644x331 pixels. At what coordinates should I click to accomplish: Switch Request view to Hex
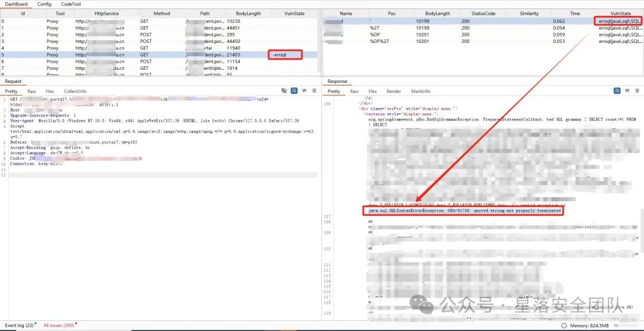pos(49,91)
